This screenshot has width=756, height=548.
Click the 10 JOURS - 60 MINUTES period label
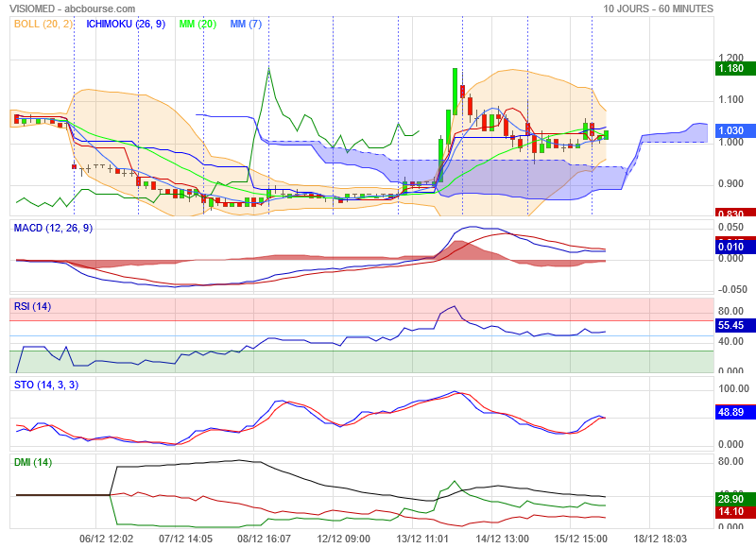[x=657, y=9]
